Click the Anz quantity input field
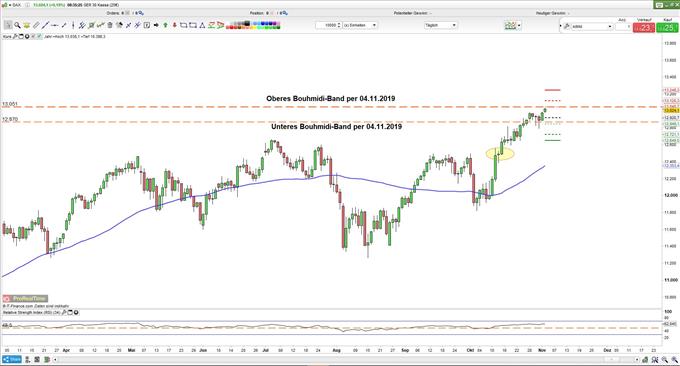 click(623, 26)
